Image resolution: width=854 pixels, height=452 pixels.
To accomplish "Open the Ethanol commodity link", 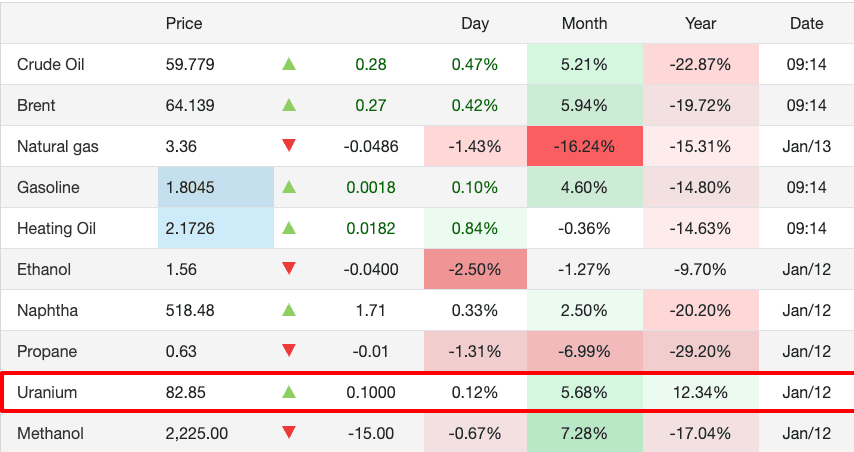I will (44, 270).
